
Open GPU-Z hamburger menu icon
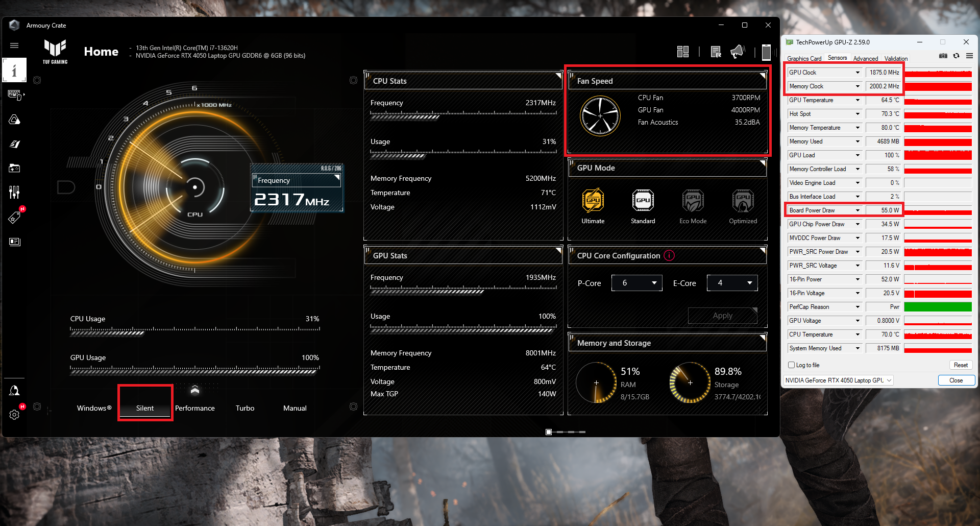(x=969, y=56)
